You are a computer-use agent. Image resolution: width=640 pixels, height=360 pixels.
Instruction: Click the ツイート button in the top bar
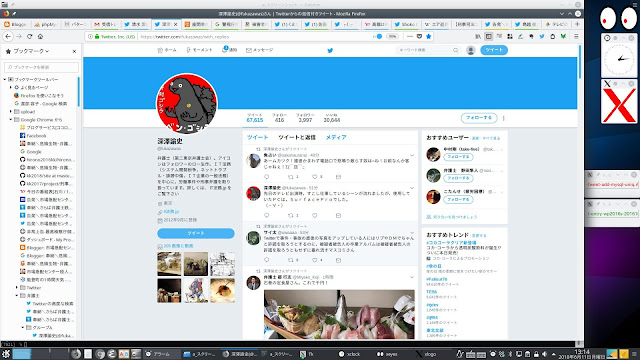coord(494,50)
